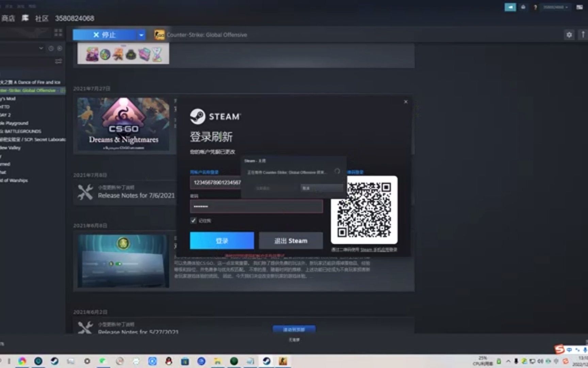Click the wrench icon beside 7/6/2021 notes

(85, 192)
